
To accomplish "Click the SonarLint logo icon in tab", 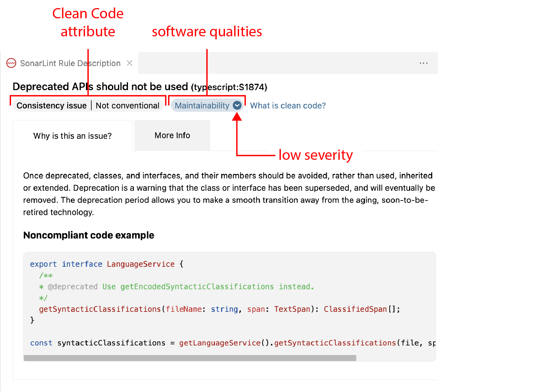I will coord(11,63).
